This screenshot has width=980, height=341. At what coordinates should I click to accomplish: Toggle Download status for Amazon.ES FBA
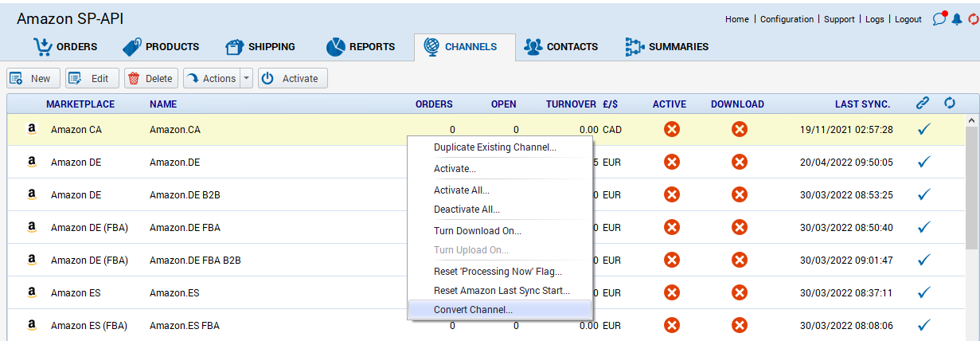pos(740,325)
